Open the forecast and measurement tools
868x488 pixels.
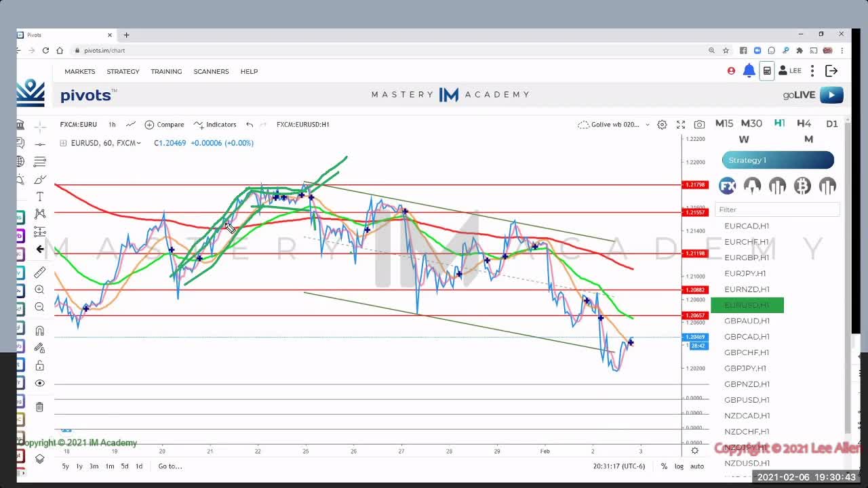[x=40, y=232]
